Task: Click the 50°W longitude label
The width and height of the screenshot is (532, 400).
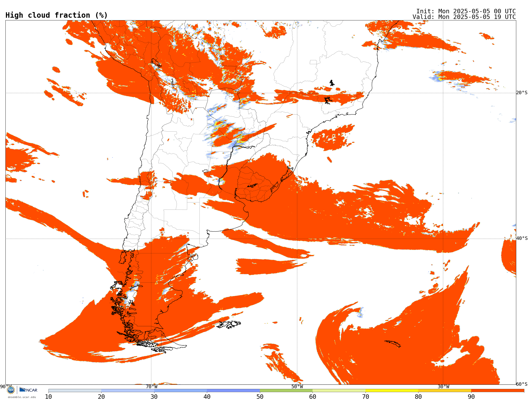Action: [x=297, y=386]
